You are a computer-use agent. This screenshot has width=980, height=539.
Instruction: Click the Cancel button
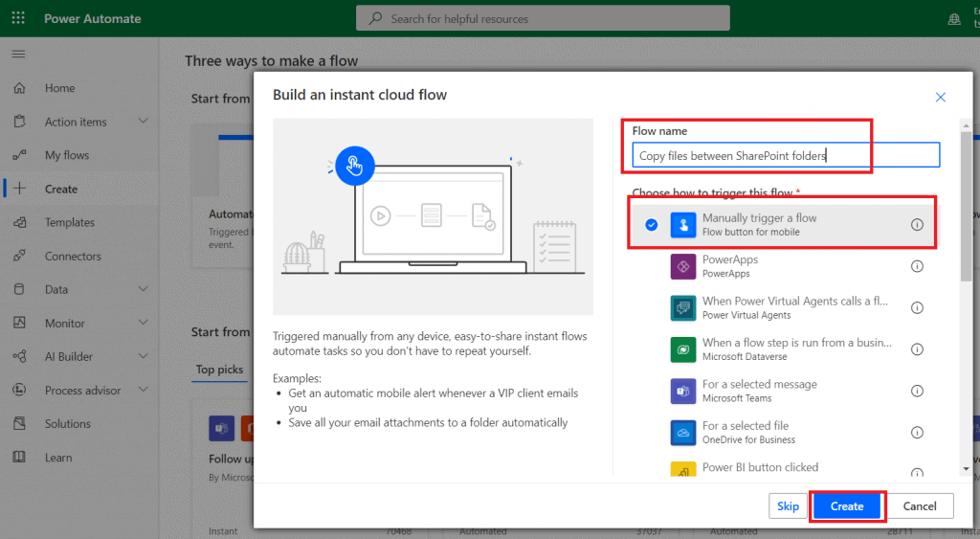point(920,505)
